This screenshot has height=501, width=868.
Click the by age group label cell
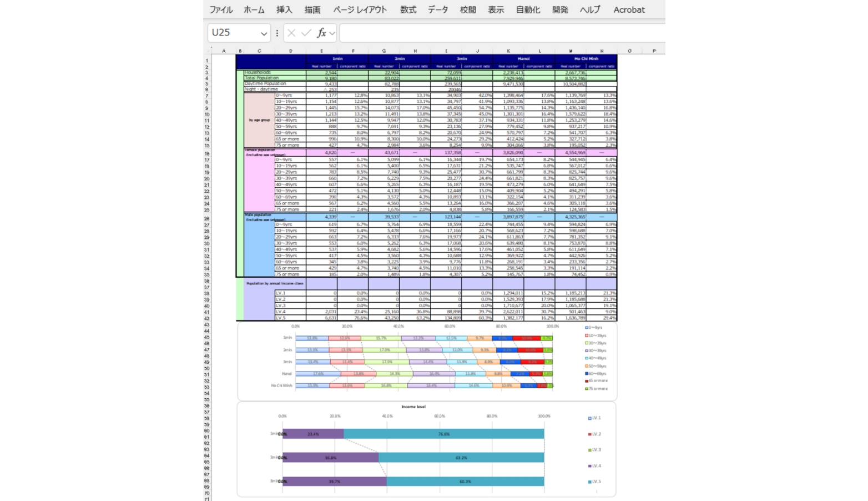point(259,120)
